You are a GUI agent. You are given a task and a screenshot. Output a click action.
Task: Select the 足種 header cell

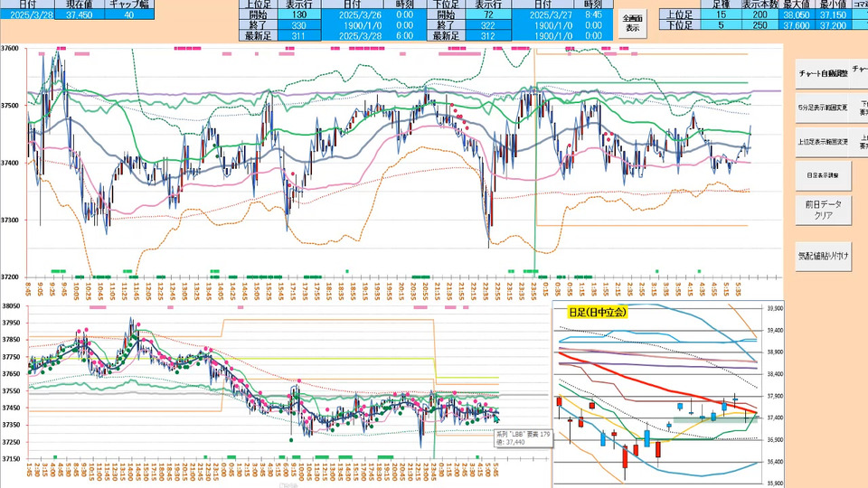point(721,5)
